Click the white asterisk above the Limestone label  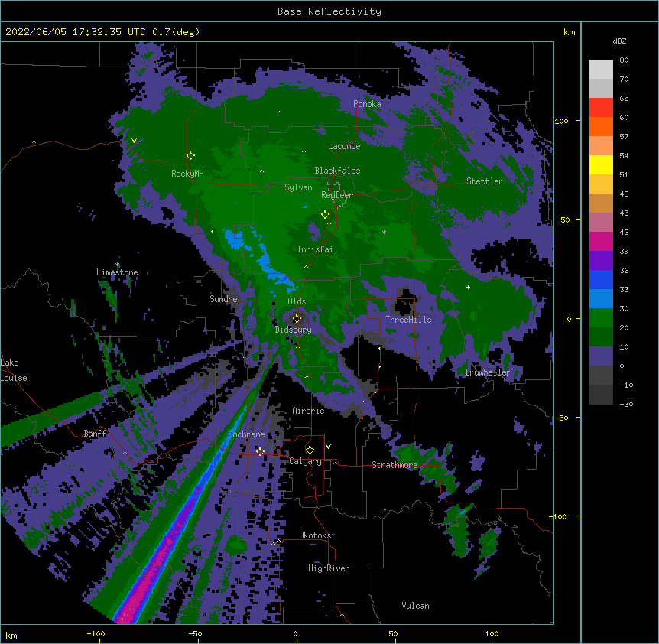pyautogui.click(x=118, y=265)
